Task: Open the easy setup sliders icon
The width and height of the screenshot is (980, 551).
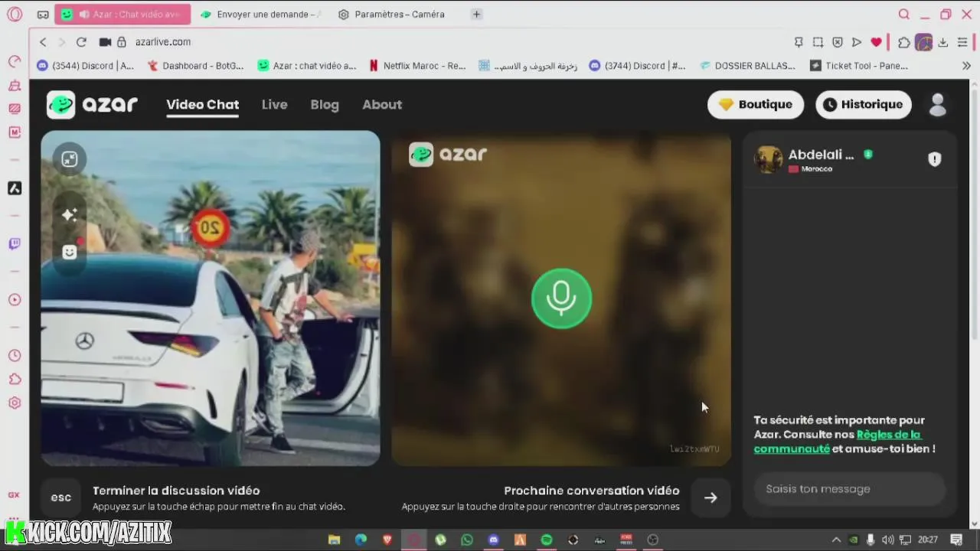Action: [963, 42]
